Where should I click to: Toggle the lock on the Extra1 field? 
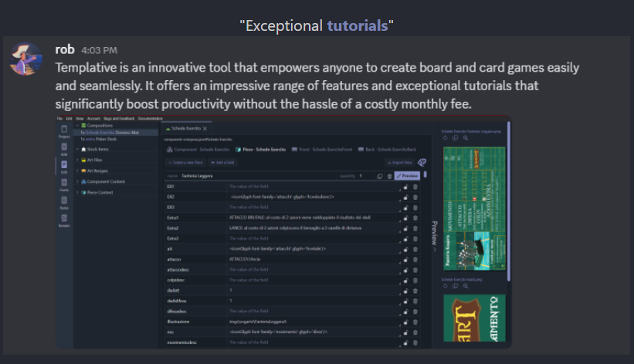pos(405,217)
